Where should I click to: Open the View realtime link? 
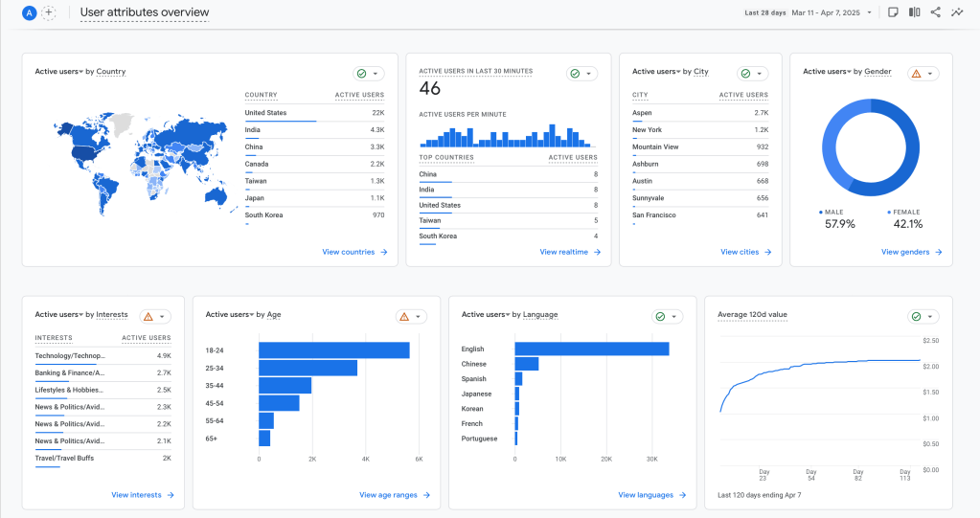[570, 253]
